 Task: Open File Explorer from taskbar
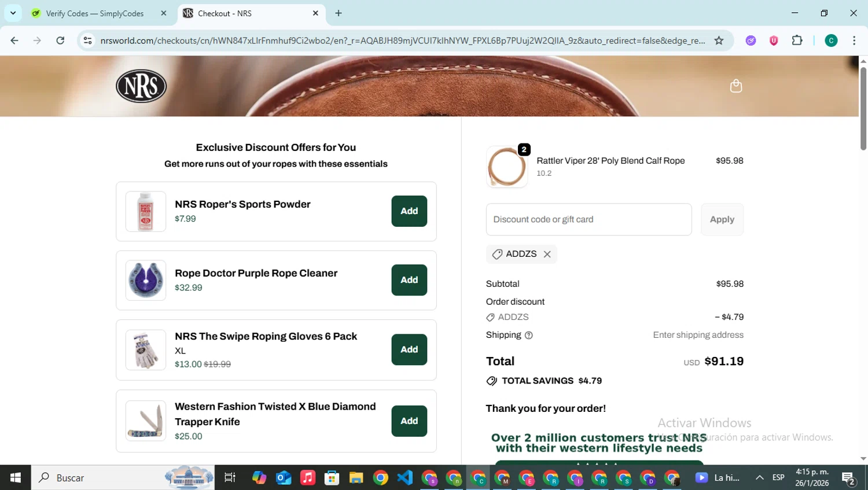356,478
